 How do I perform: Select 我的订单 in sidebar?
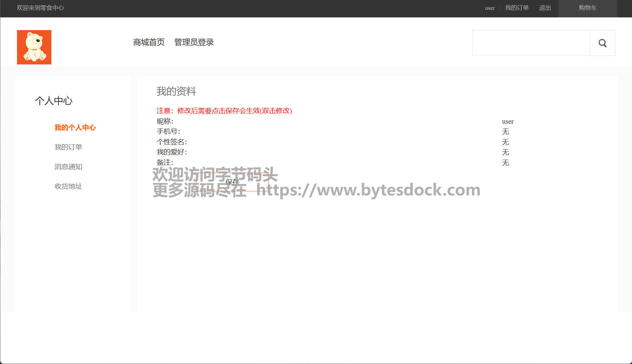click(68, 147)
